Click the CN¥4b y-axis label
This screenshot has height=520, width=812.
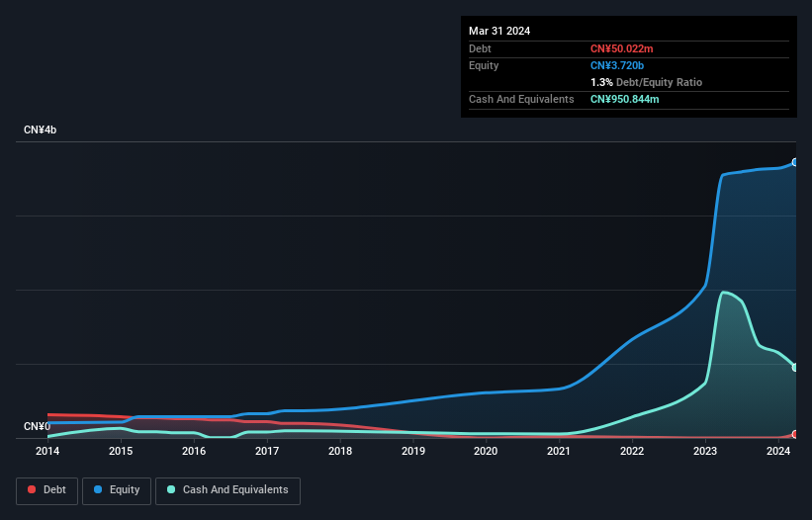tap(40, 130)
